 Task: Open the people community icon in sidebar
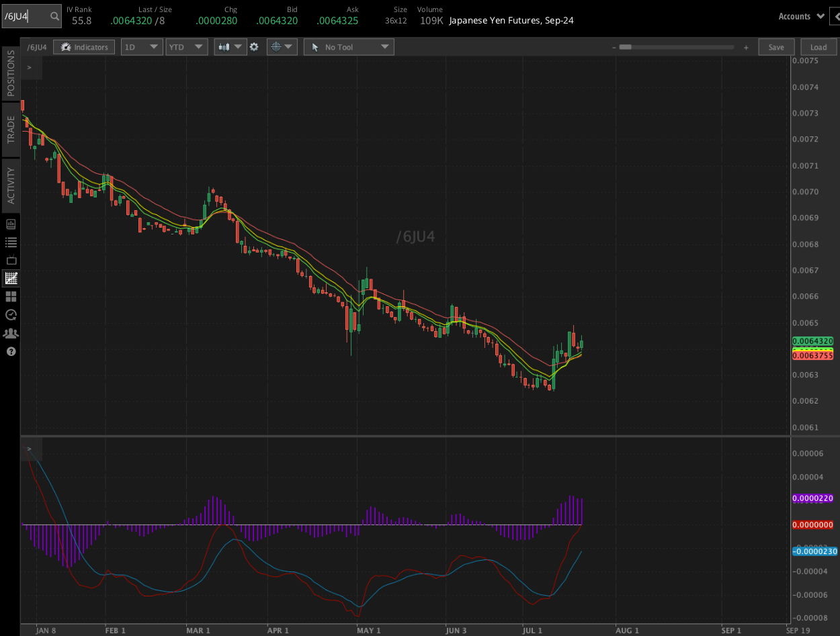tap(11, 333)
